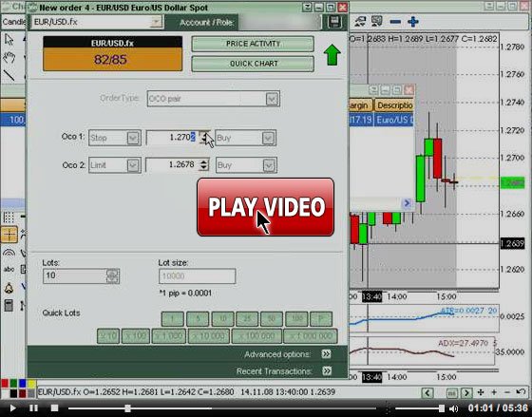This screenshot has width=532, height=417.
Task: Click the red PLAY VIDEO button
Action: point(265,207)
